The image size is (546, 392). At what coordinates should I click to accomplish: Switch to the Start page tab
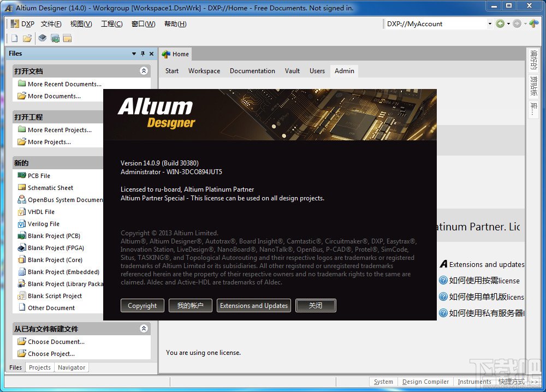click(x=171, y=70)
